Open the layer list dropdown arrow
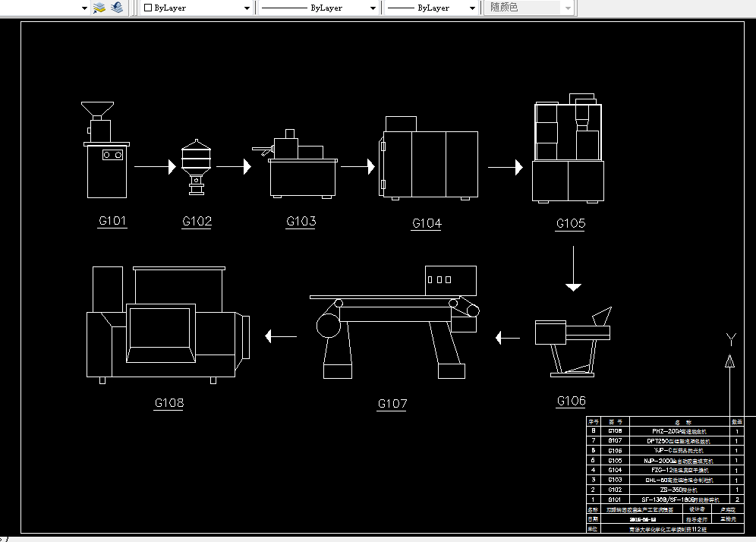The image size is (756, 542). click(x=84, y=8)
